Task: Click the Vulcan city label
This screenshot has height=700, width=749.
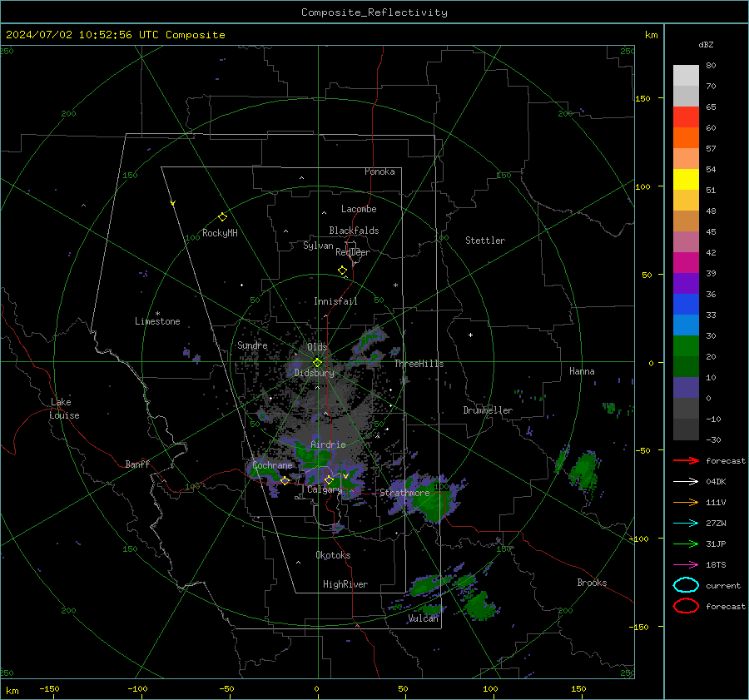Action: pos(424,618)
